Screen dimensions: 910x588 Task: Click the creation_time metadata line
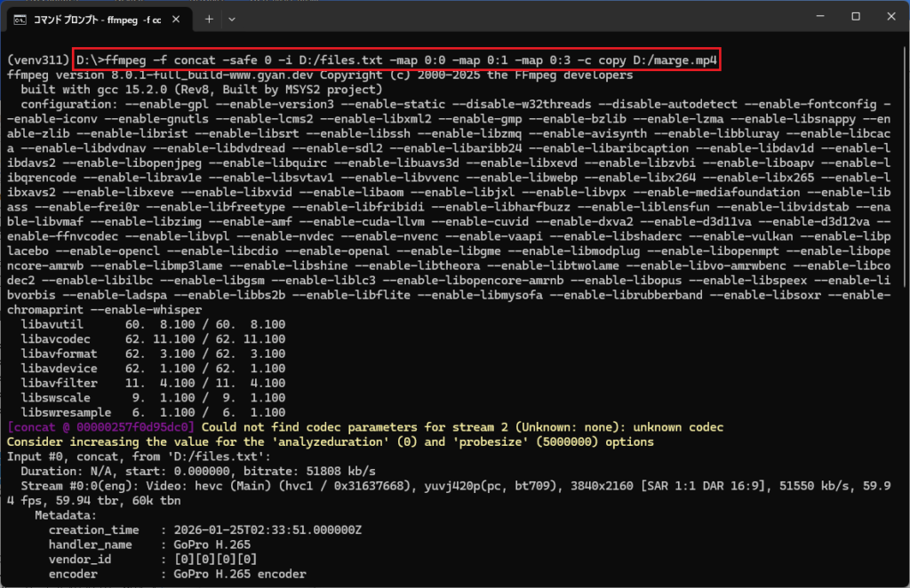coord(204,529)
